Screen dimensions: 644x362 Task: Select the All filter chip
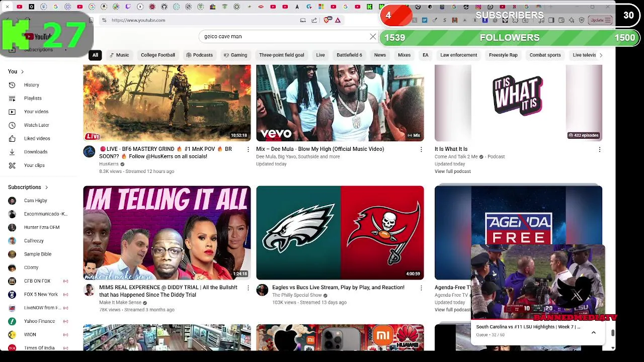pos(95,55)
